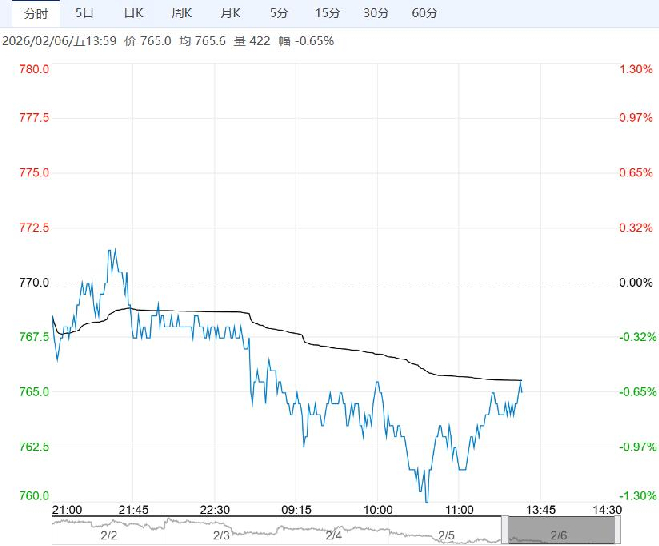
Task: Switch to the 周K weekly candlestick tab
Action: (x=181, y=13)
